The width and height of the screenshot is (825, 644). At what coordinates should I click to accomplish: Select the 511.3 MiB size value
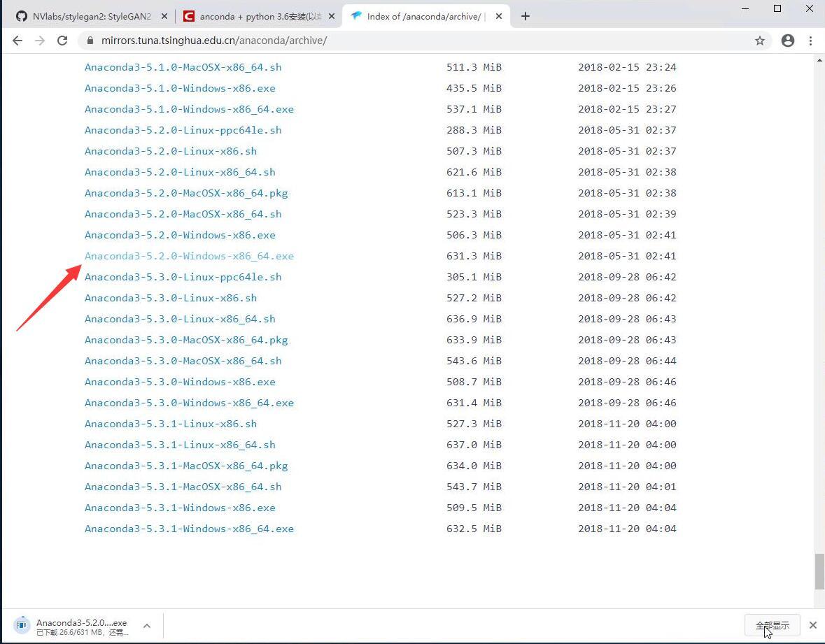coord(474,67)
